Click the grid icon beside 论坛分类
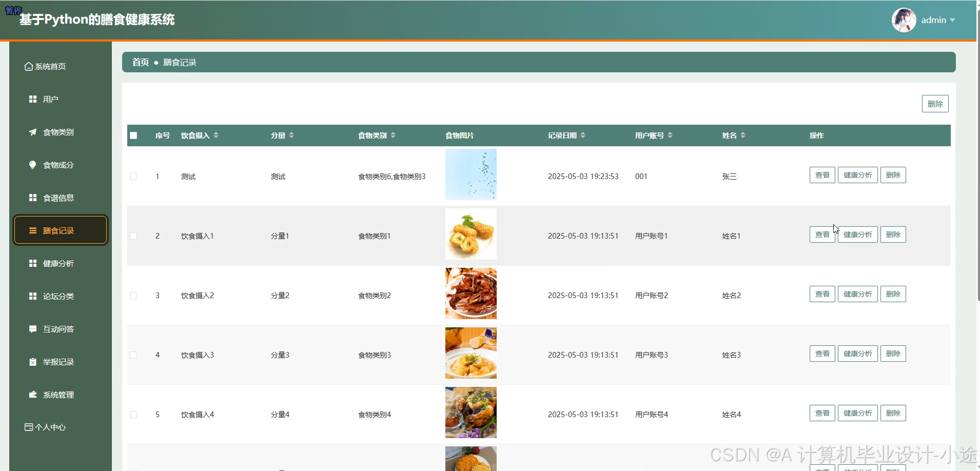This screenshot has height=471, width=980. (33, 296)
